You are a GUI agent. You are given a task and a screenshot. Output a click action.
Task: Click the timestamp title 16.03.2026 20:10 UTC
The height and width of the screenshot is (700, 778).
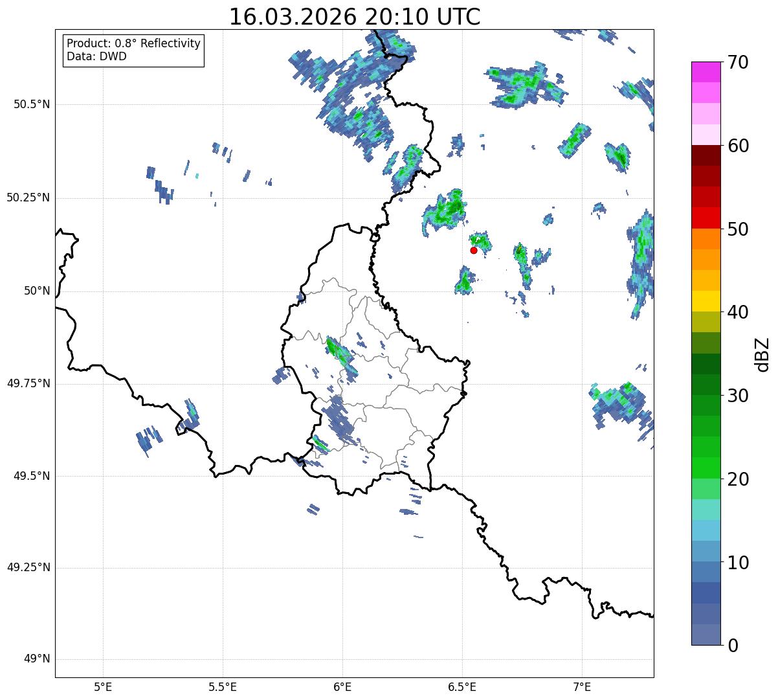[355, 17]
